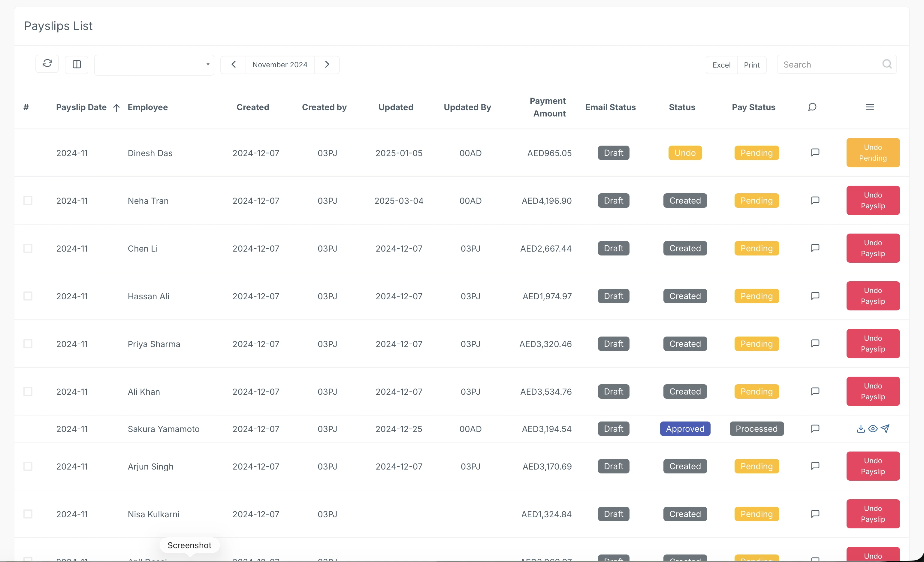Sort by Updated column header

click(396, 107)
